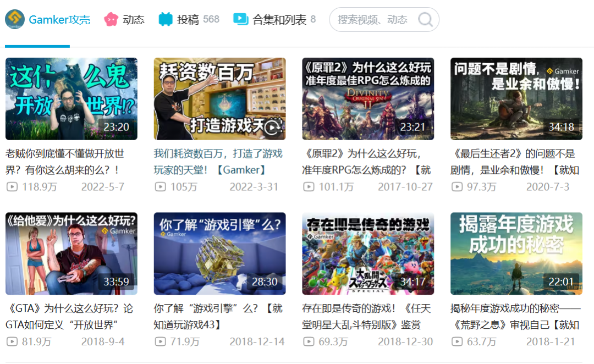Click the 28:30 duration badge
The image size is (594, 364).
coord(265,282)
